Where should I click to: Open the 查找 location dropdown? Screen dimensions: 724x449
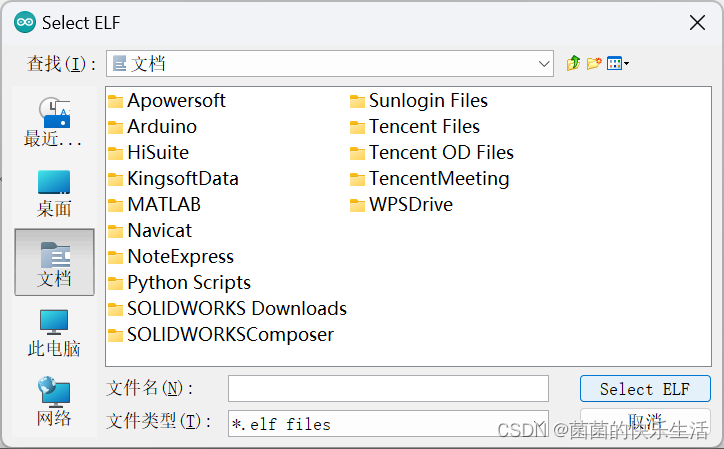330,64
